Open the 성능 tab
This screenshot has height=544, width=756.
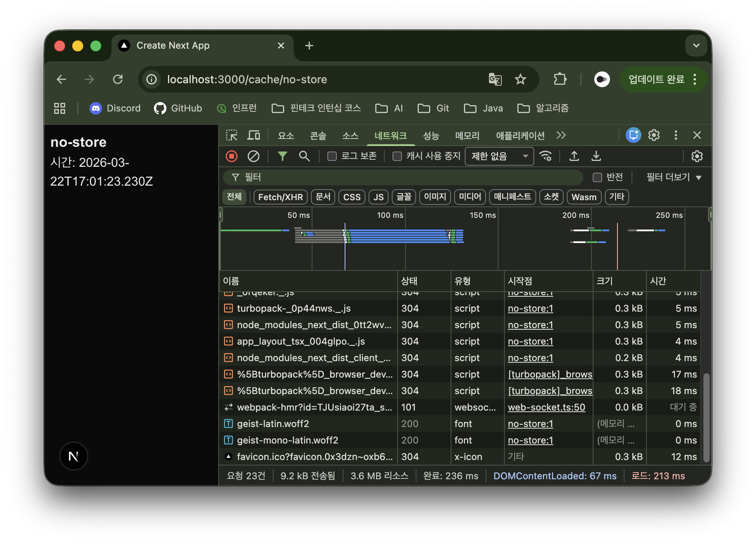pyautogui.click(x=431, y=136)
